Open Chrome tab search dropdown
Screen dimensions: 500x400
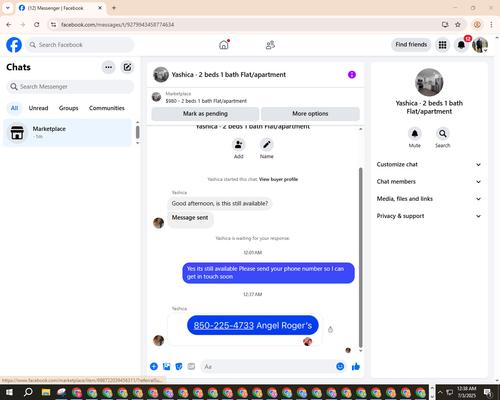click(8, 8)
